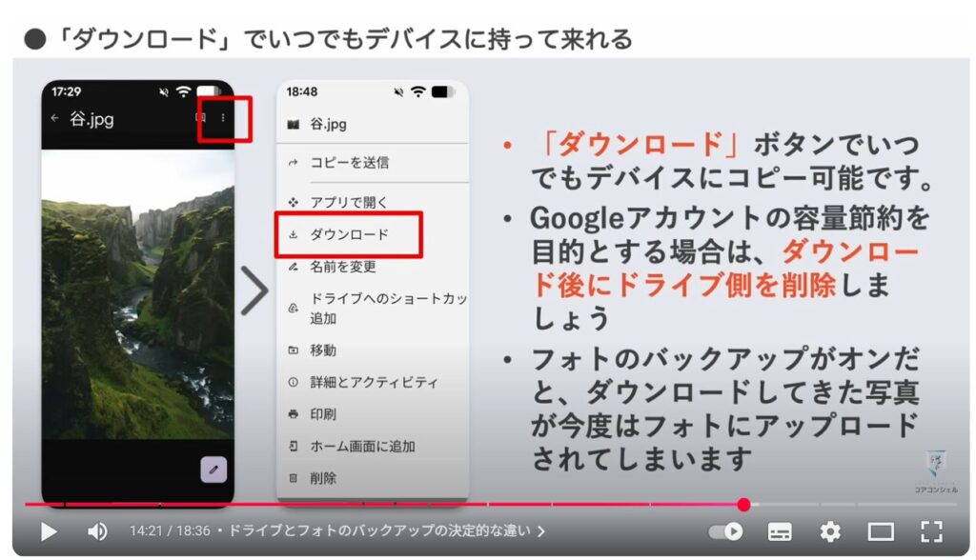Choose 名前を変更 menu item
This screenshot has height=560, width=976.
(343, 267)
